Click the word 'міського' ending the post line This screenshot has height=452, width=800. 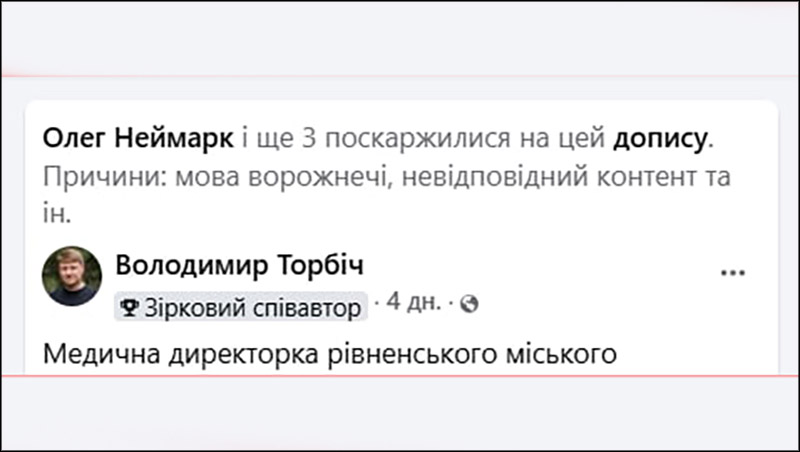click(x=561, y=355)
